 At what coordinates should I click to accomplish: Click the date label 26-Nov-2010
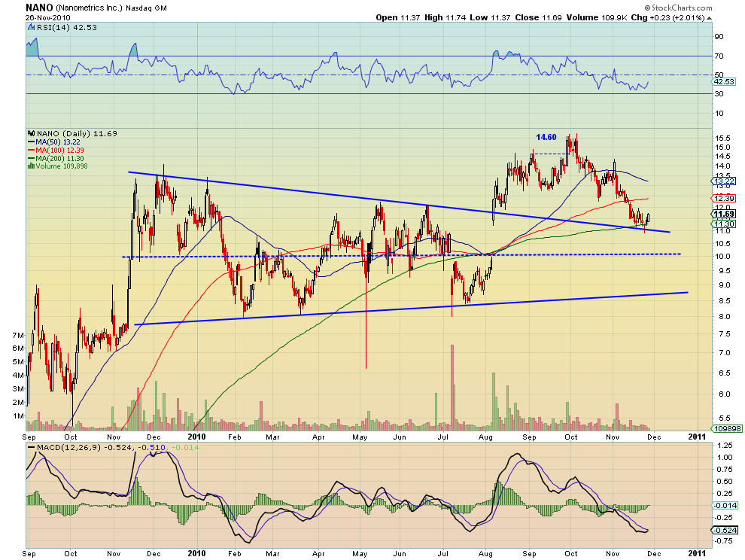pyautogui.click(x=48, y=17)
